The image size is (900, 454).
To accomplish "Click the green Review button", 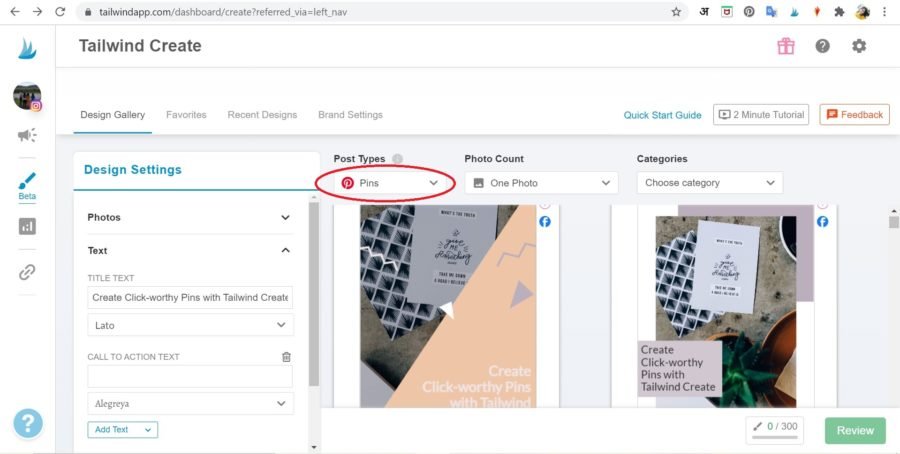I will tap(855, 430).
